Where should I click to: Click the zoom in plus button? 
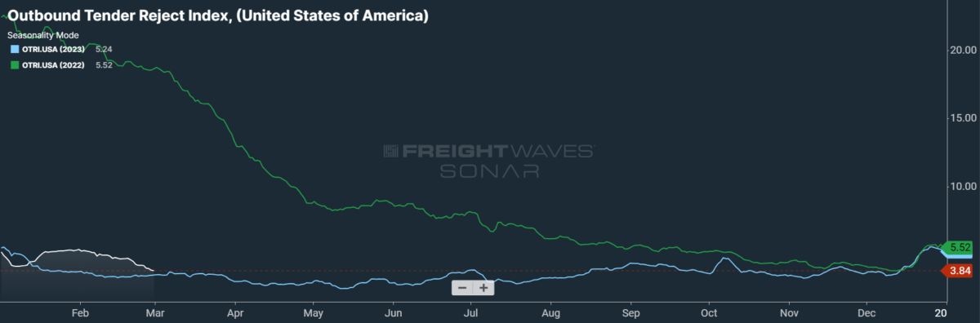point(483,287)
